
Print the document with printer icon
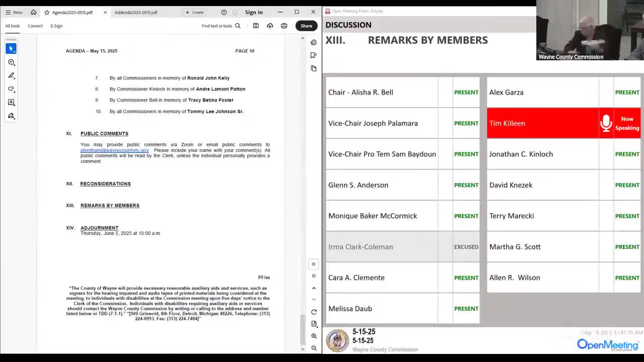284,26
